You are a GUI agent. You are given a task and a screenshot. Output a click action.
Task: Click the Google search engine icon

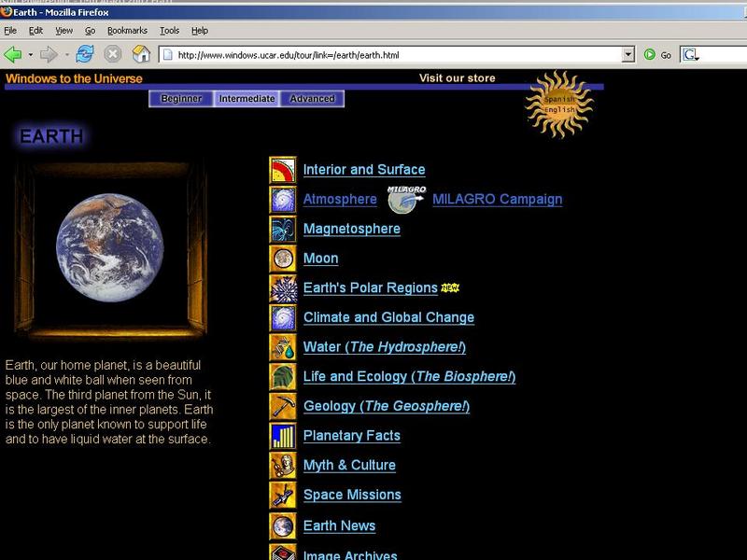(x=690, y=55)
